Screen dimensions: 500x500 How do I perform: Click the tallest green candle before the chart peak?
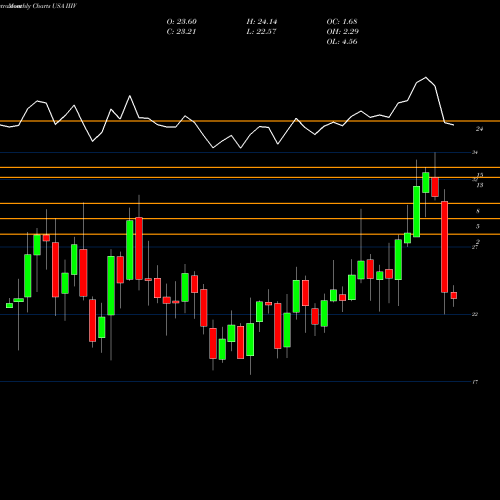(x=416, y=212)
